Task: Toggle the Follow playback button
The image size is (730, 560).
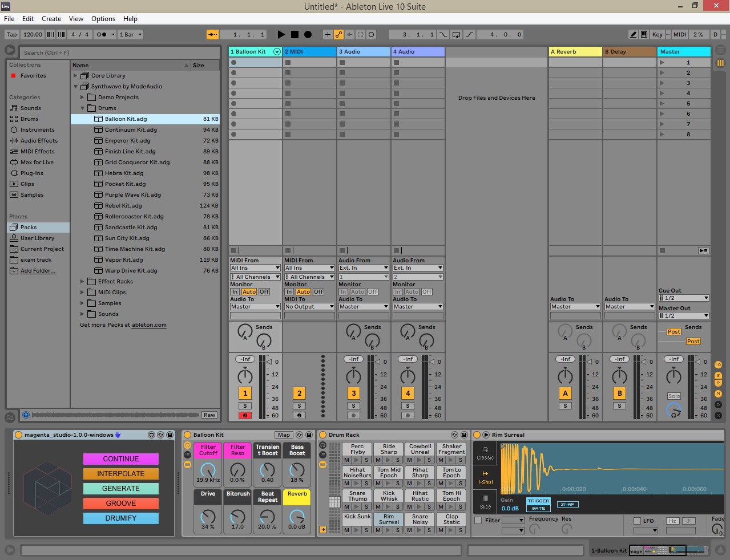Action: pyautogui.click(x=213, y=34)
